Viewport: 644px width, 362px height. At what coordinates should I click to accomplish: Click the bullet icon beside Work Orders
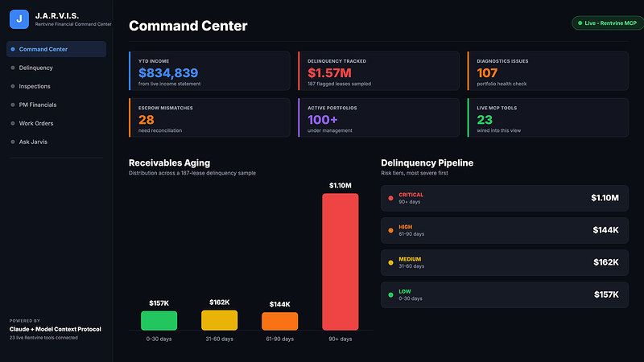coord(13,123)
